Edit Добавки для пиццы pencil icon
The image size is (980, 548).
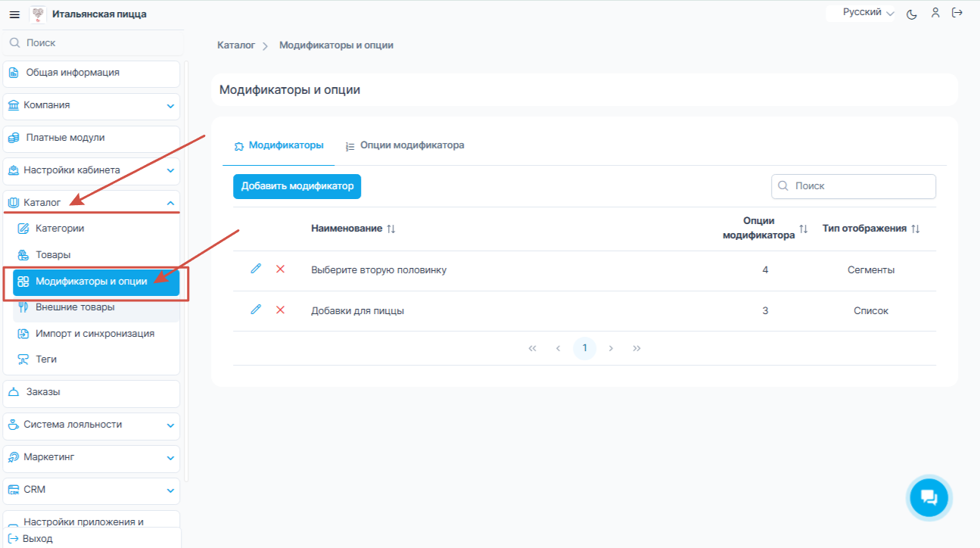click(256, 310)
